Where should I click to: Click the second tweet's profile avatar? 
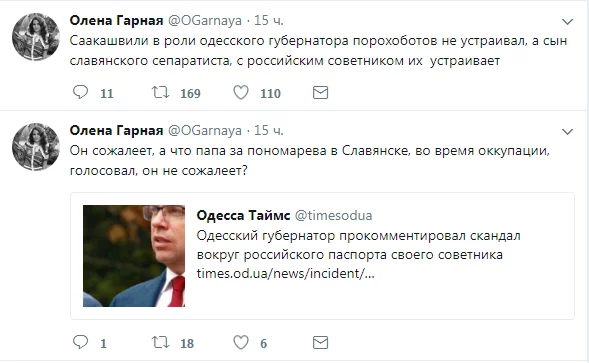(x=36, y=147)
